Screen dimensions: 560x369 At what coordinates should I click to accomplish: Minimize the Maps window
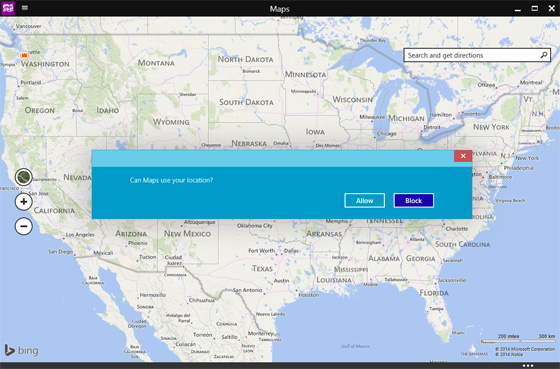pos(518,9)
